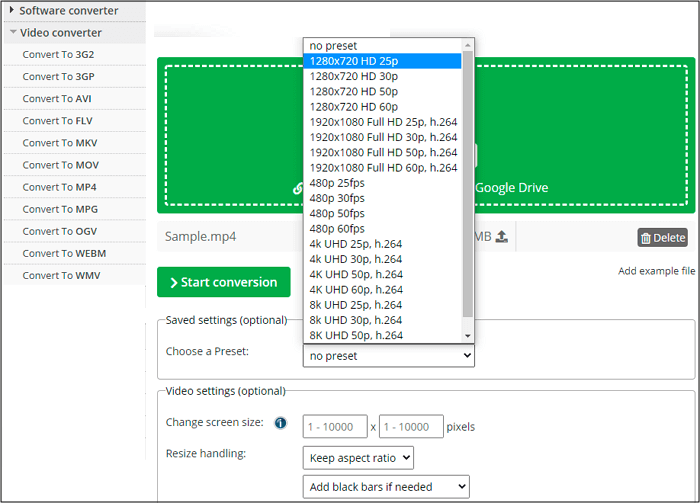
Task: Open the Add black bars dropdown
Action: [x=386, y=486]
